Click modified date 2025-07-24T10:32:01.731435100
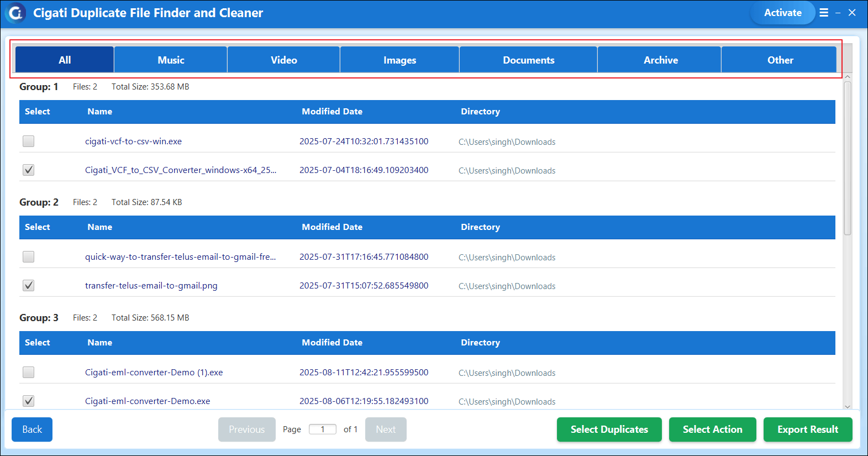This screenshot has width=868, height=456. [364, 141]
